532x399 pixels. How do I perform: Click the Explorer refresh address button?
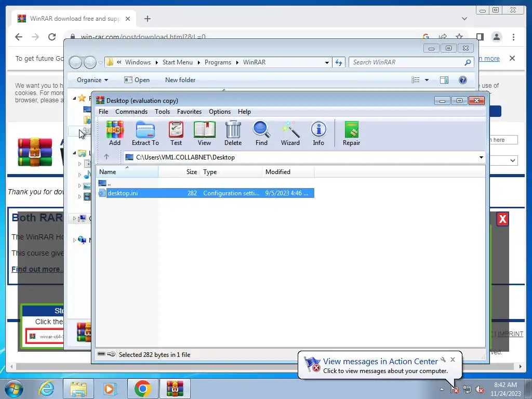click(339, 62)
